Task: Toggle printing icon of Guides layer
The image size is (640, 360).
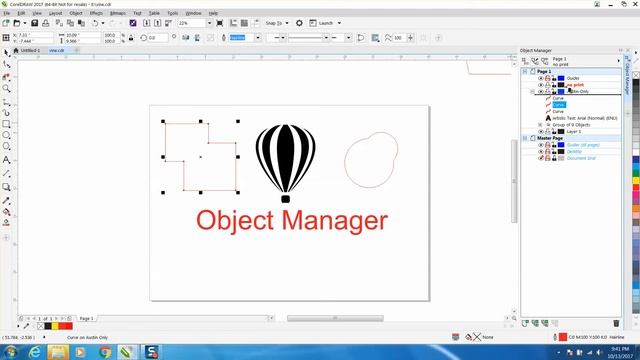Action: (548, 78)
